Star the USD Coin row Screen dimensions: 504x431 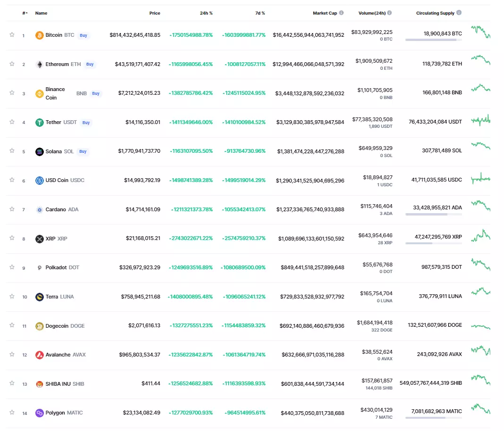(12, 180)
